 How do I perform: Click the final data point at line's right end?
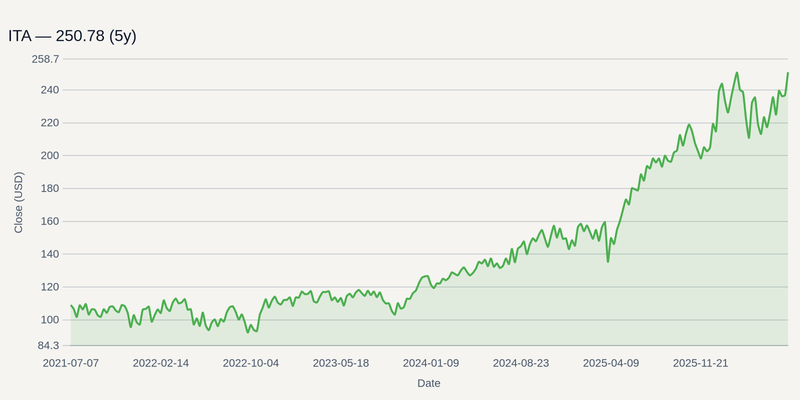(x=788, y=72)
